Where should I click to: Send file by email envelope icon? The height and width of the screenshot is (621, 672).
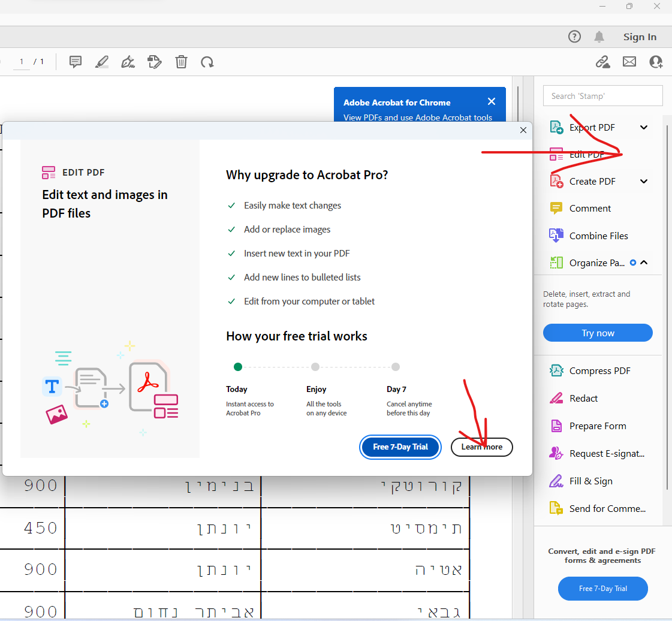click(x=629, y=62)
